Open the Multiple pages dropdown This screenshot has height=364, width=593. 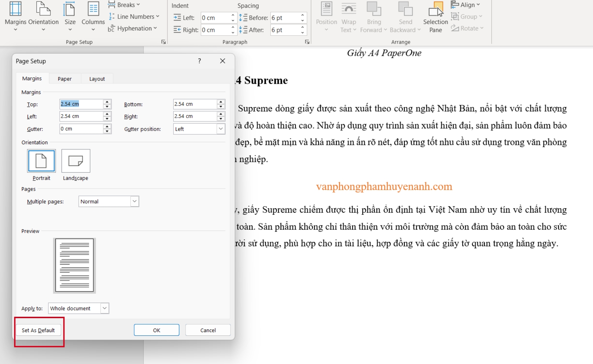click(109, 202)
